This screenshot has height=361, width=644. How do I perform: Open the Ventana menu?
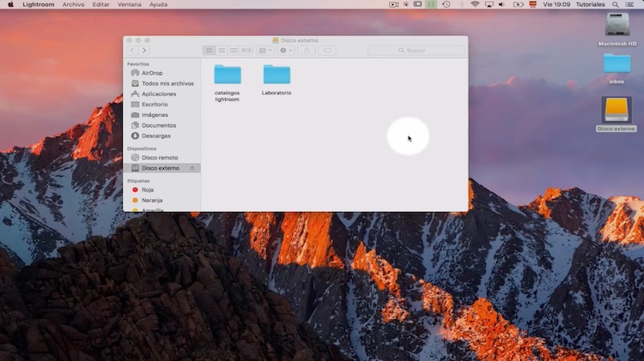point(130,4)
